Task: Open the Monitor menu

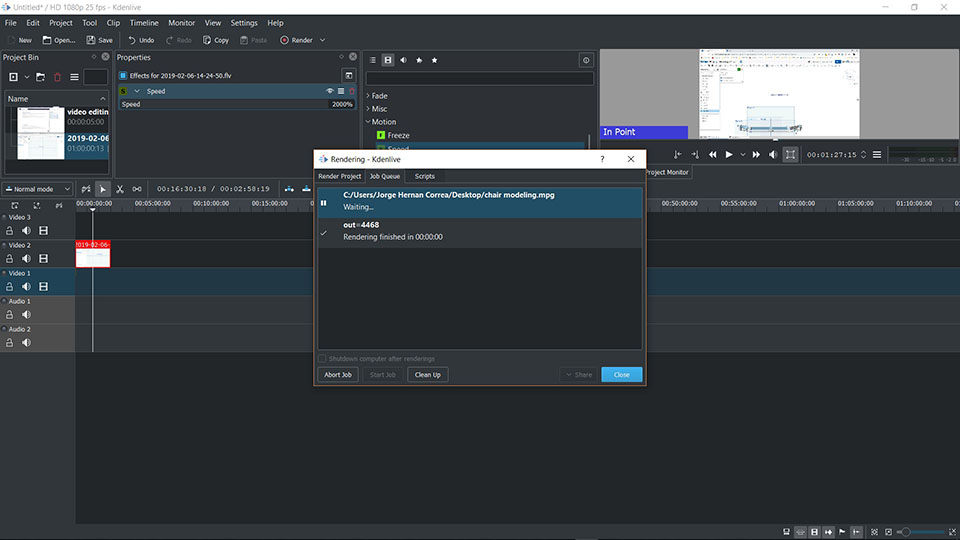Action: click(x=181, y=23)
